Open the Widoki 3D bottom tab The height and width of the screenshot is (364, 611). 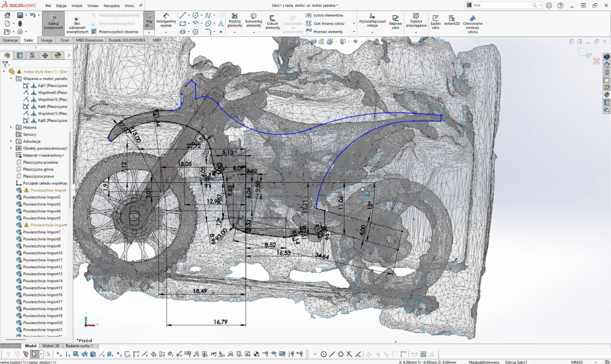(x=51, y=346)
